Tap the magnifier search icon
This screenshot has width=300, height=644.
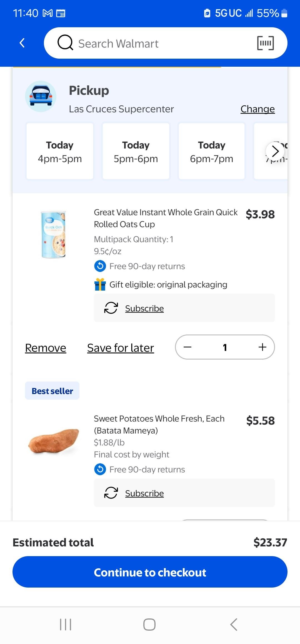tap(65, 43)
